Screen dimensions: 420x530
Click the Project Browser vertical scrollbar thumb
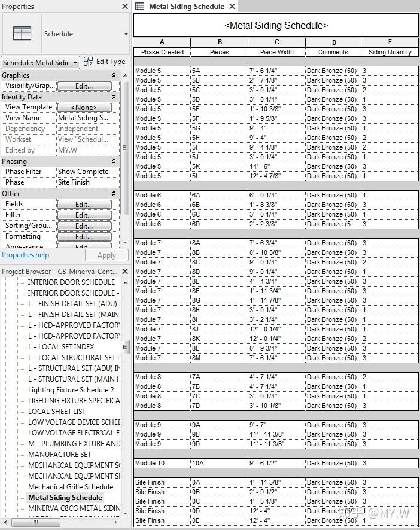click(125, 346)
